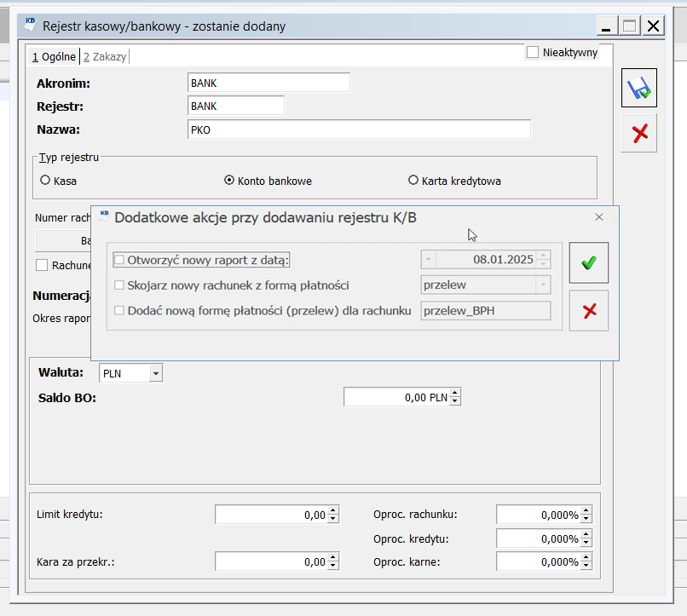Decrease Limit kredytu with down arrow
The image size is (687, 616).
pos(333,519)
